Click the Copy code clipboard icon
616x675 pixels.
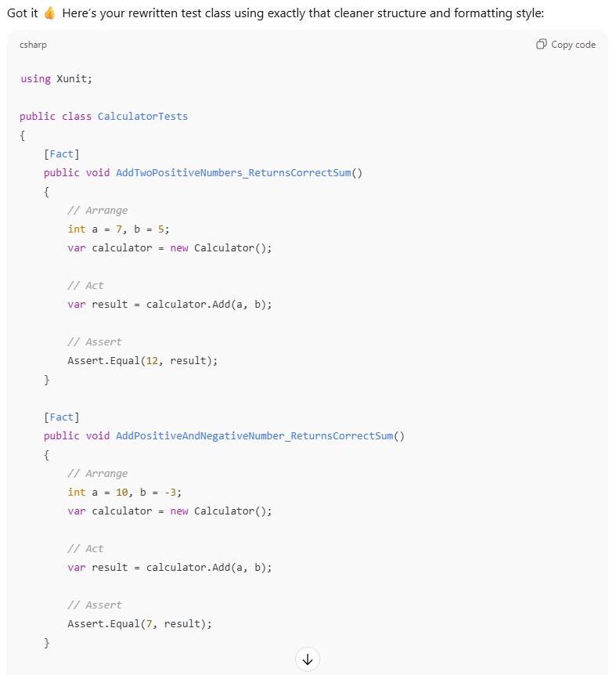pyautogui.click(x=542, y=45)
